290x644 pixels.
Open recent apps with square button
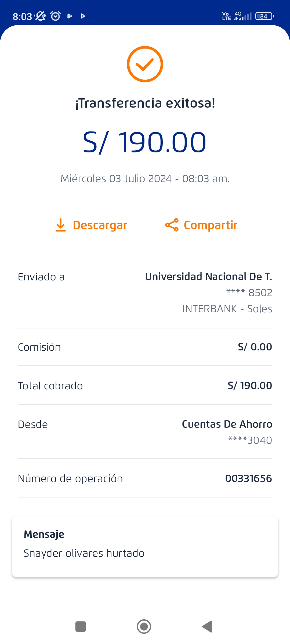pos(81,627)
